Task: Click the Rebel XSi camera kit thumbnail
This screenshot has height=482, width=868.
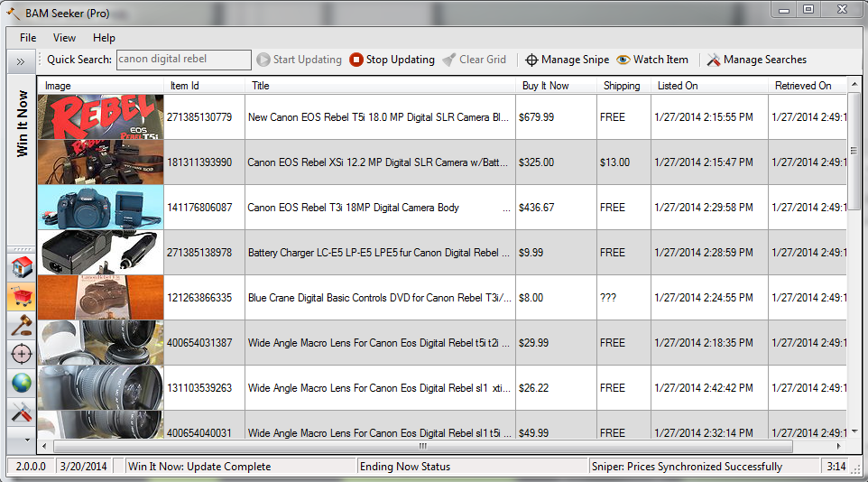Action: [101, 162]
